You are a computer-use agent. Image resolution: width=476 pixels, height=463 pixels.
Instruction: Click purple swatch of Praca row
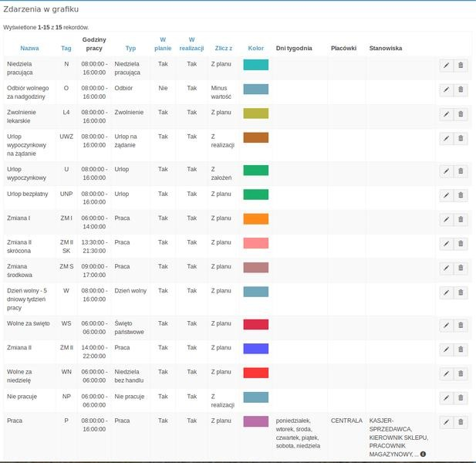coord(256,421)
